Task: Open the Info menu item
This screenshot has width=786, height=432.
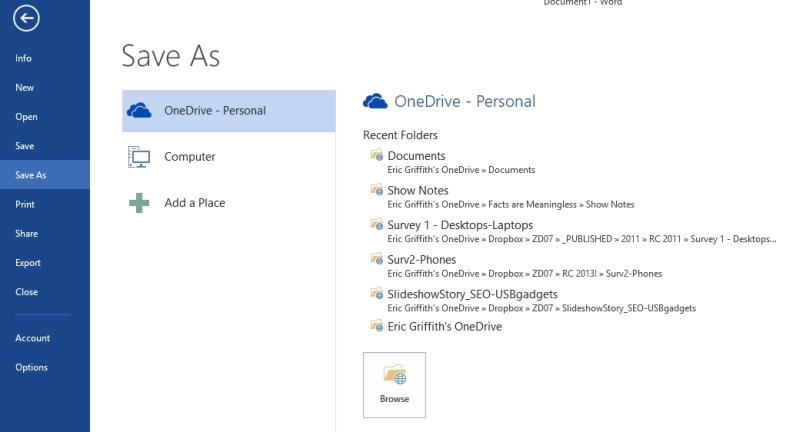Action: 23,58
